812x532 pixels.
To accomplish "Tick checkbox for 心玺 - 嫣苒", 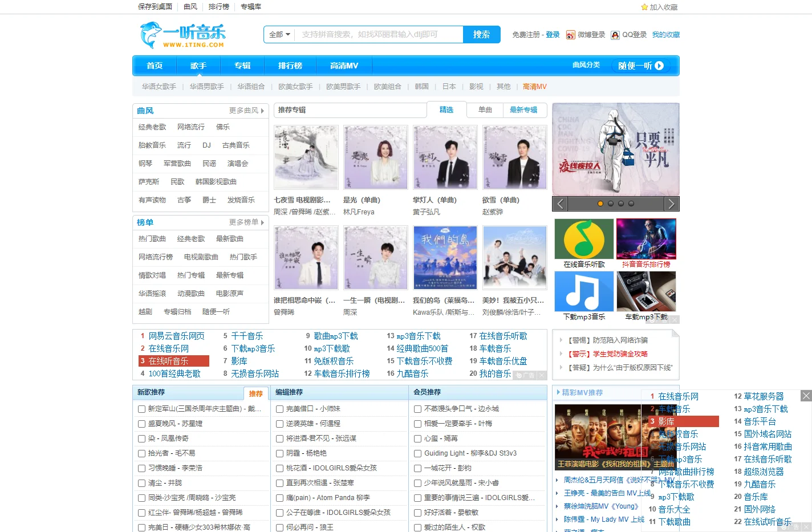I will (418, 438).
